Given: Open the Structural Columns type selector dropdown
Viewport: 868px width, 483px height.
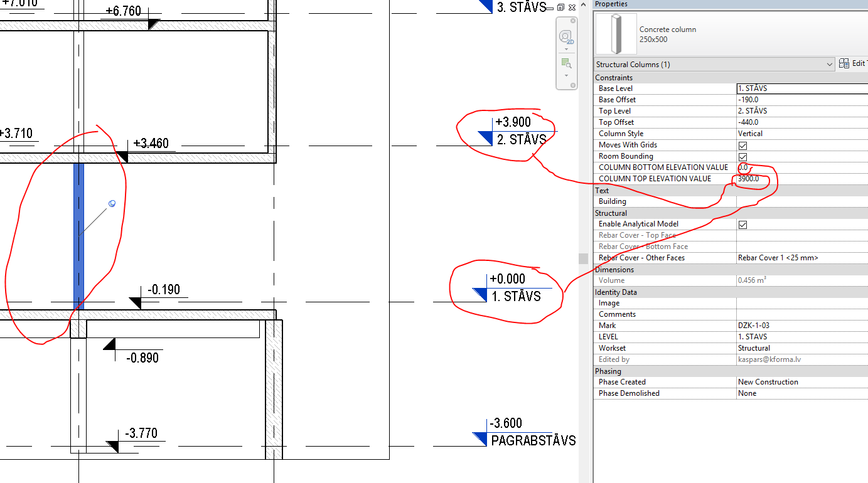Looking at the screenshot, I should click(x=830, y=64).
